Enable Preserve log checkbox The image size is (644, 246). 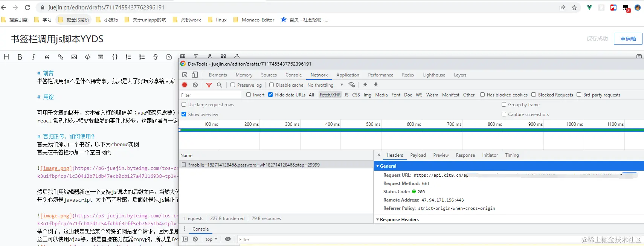tap(233, 85)
